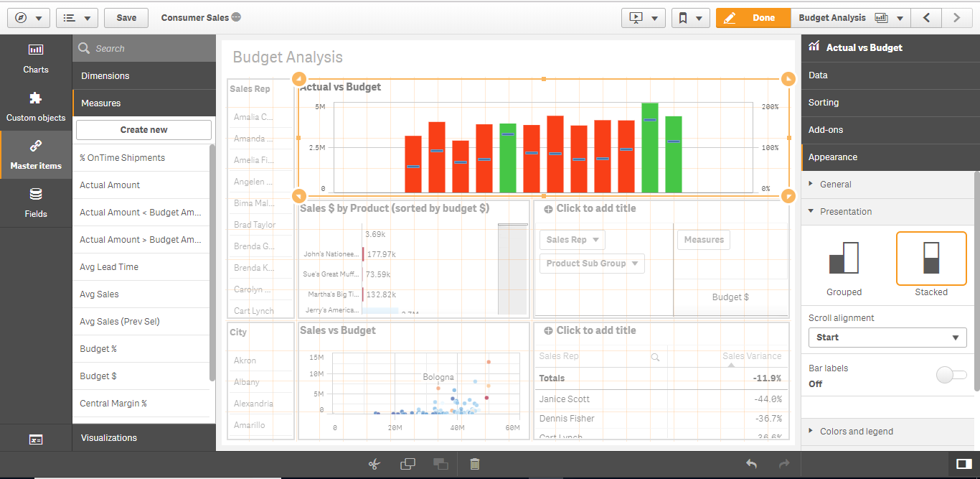Image resolution: width=980 pixels, height=479 pixels.
Task: Expand the General section
Action: [887, 185]
